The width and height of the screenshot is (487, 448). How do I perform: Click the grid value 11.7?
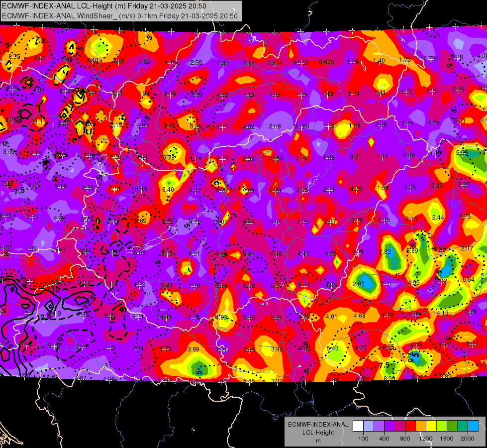coord(111,283)
